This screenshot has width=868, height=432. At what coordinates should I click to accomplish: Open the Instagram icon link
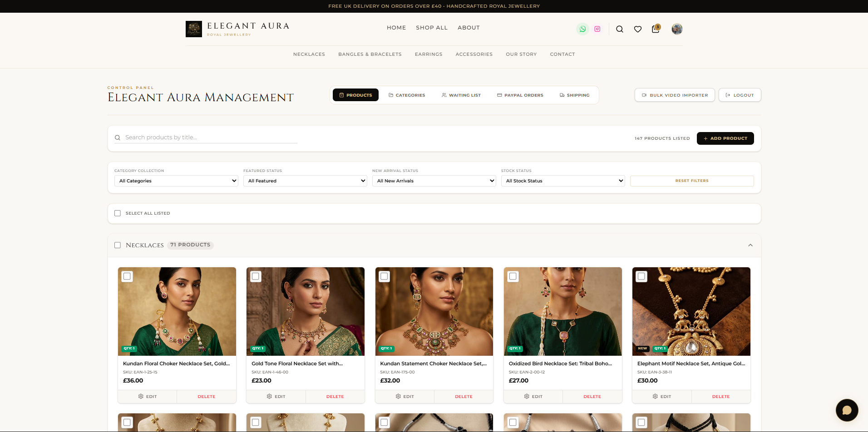[x=597, y=29]
